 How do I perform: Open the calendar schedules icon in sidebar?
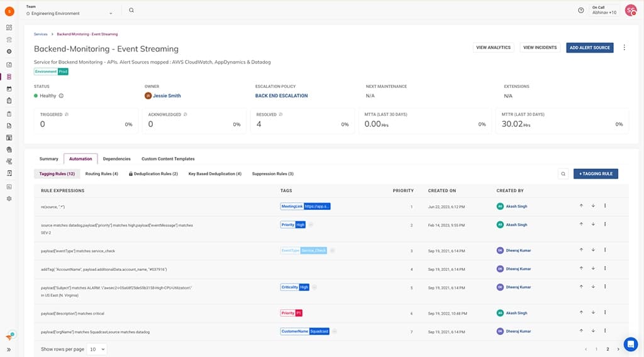9,89
